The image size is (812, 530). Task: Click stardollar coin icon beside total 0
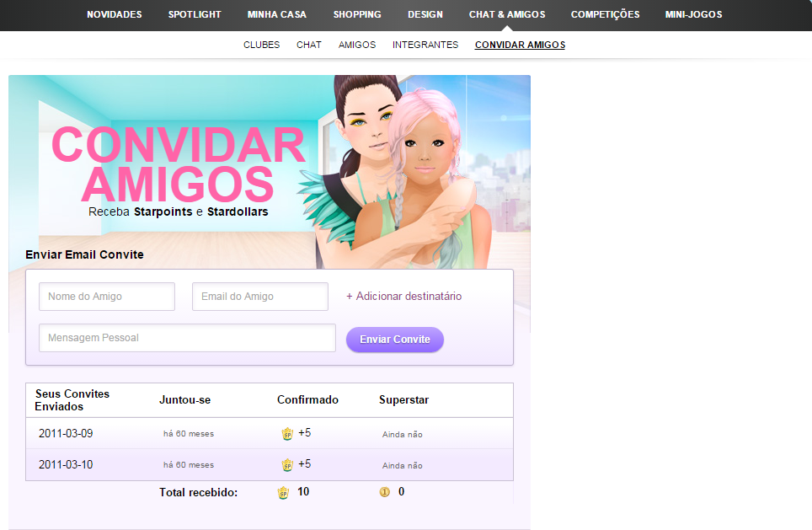[x=384, y=492]
